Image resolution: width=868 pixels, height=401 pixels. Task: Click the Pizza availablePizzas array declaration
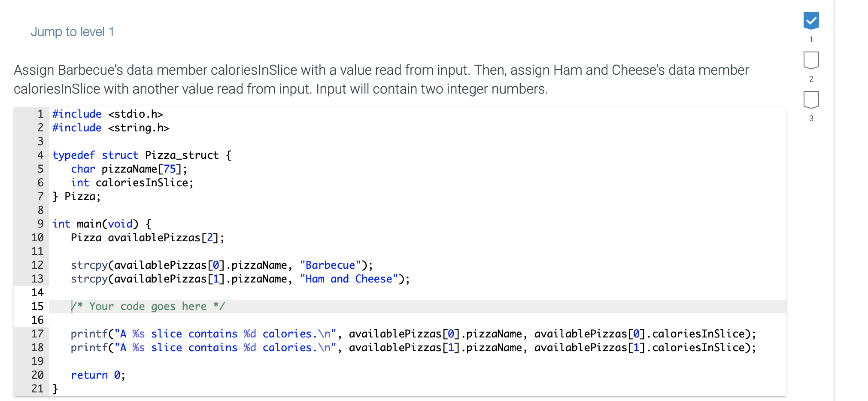[x=147, y=237]
